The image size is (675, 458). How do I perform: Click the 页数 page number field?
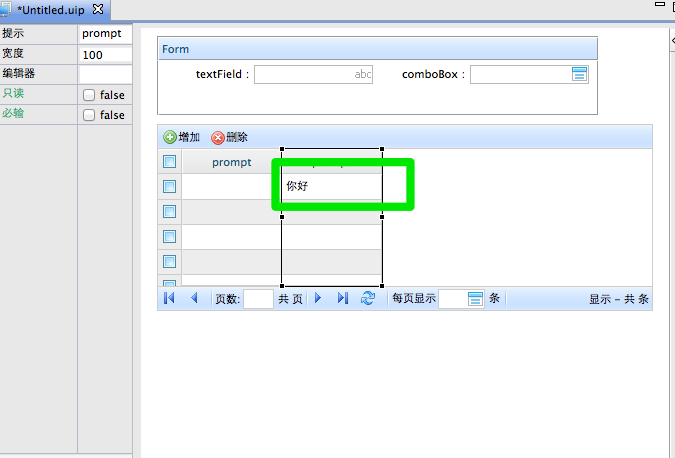pyautogui.click(x=258, y=299)
